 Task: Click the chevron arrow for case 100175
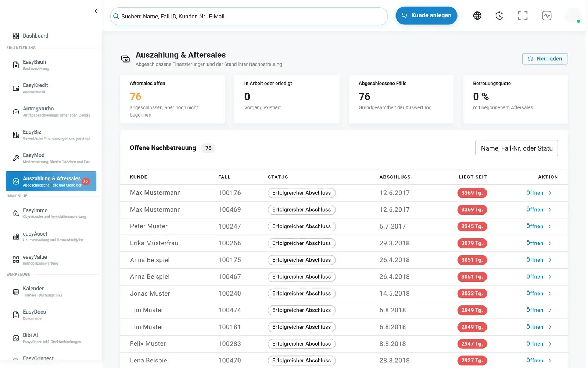550,260
